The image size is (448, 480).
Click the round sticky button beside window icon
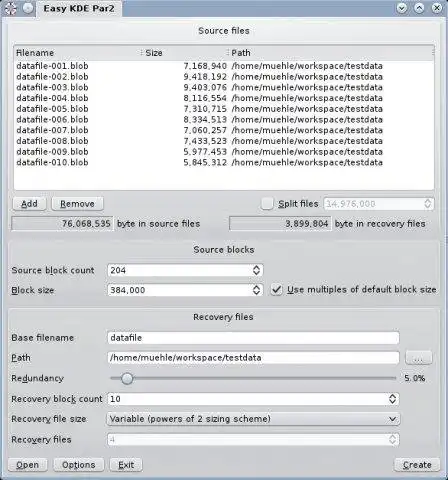(x=28, y=8)
